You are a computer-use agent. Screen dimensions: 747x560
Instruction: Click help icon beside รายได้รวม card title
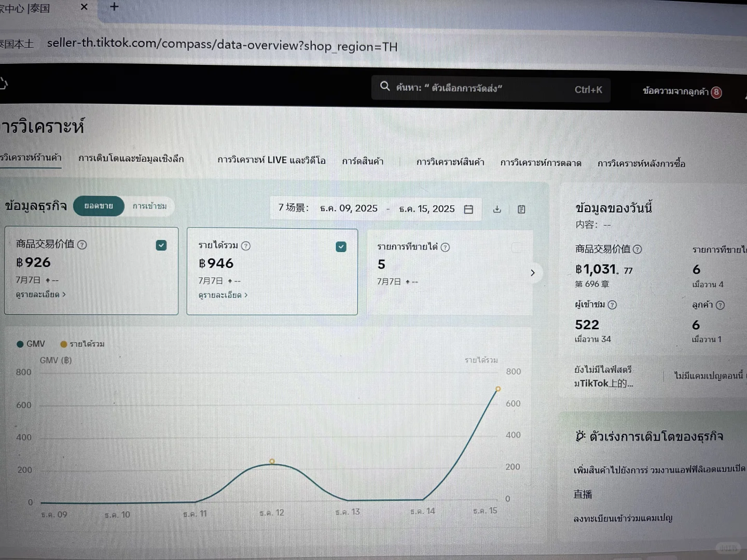tap(246, 246)
